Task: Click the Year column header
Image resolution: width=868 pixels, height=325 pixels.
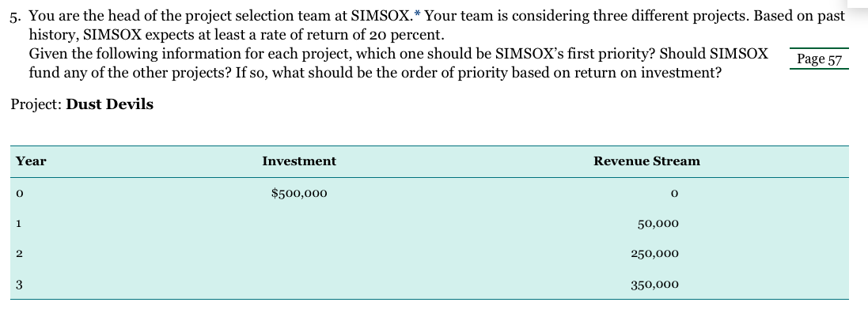Action: tap(31, 161)
